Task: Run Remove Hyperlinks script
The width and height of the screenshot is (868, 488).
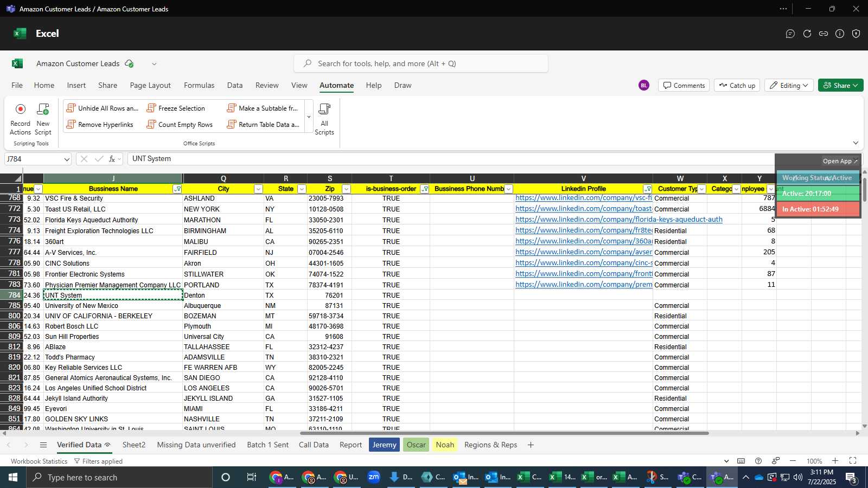Action: pyautogui.click(x=100, y=125)
